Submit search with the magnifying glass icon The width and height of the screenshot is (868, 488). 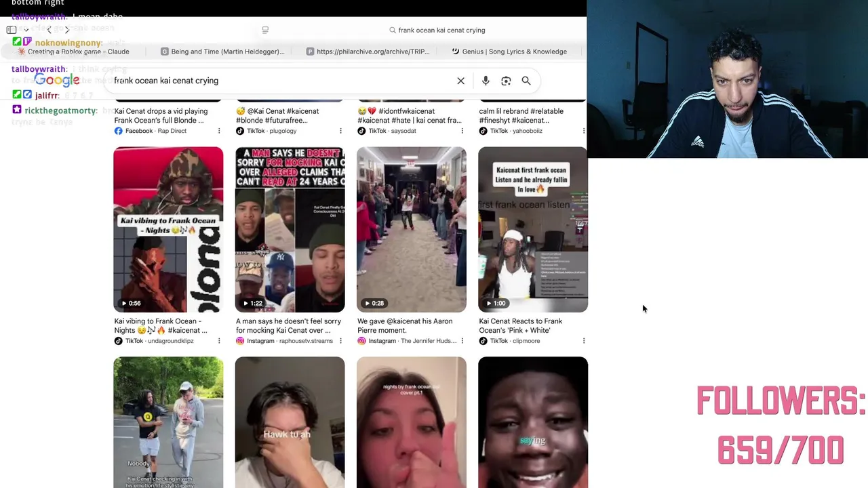click(526, 81)
